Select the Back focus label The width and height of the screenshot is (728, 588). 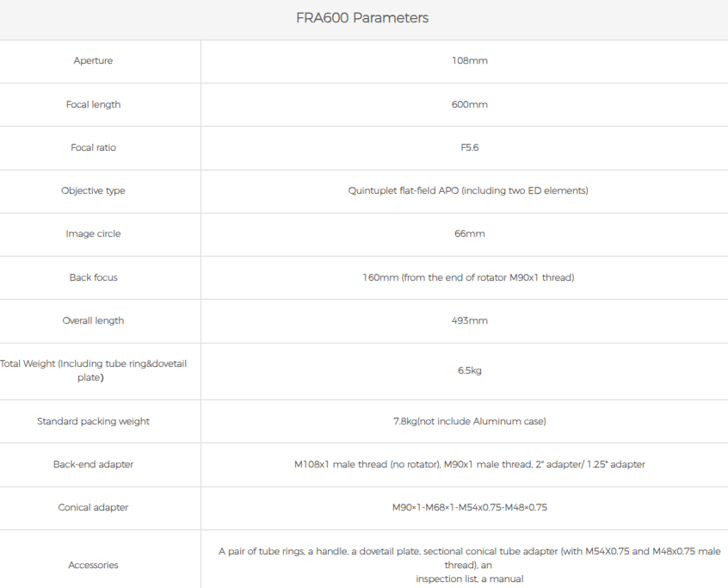point(93,277)
